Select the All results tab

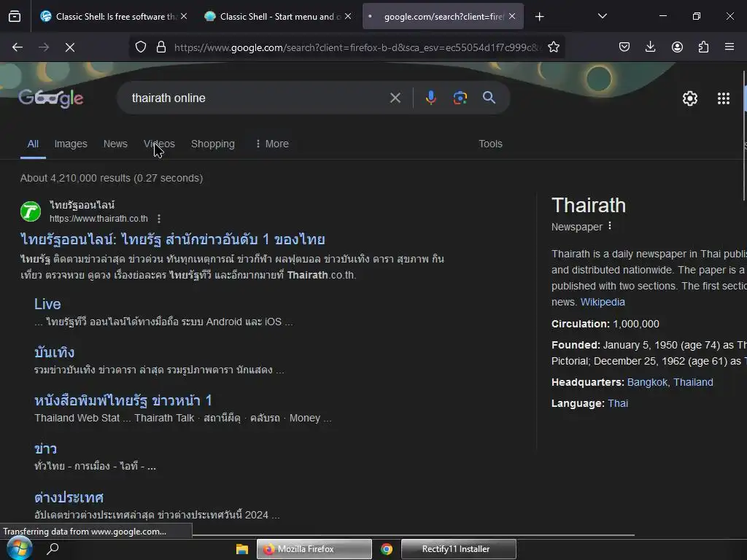33,144
